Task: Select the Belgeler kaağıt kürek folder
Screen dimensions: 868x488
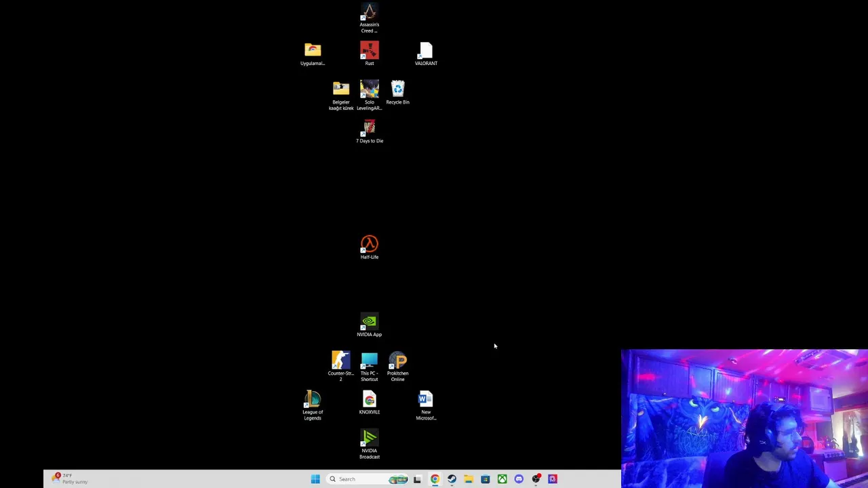Action: [x=341, y=96]
